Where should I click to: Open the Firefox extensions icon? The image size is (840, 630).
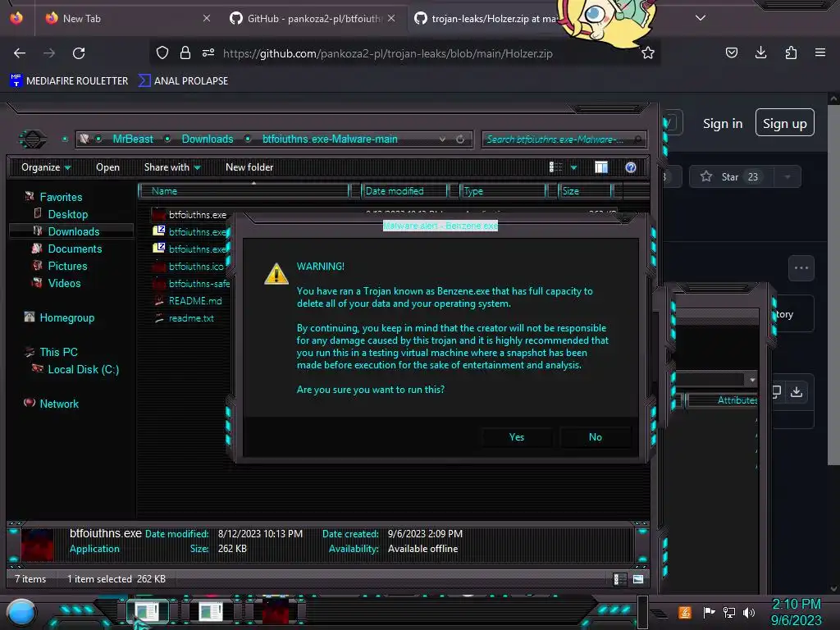[791, 52]
